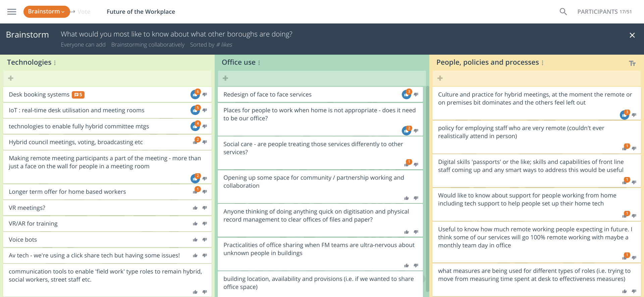644x297 pixels.
Task: Thumbs up the VR meetings? idea
Action: pyautogui.click(x=195, y=208)
